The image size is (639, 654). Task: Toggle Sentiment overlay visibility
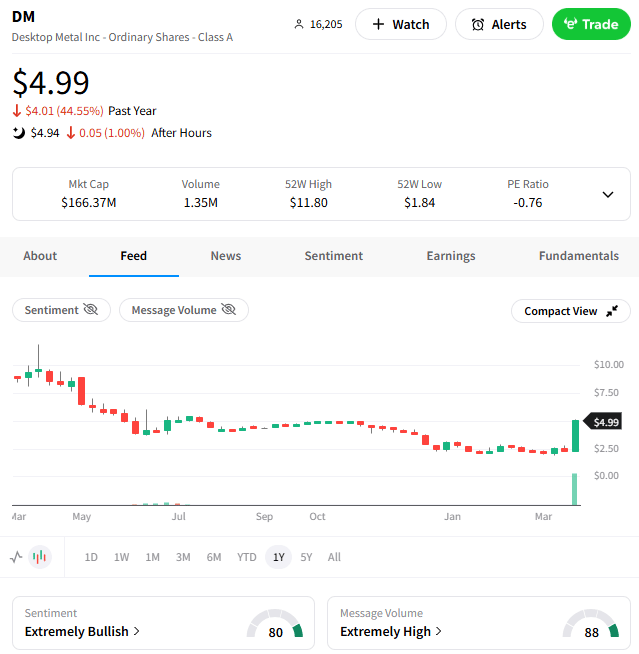click(x=62, y=310)
